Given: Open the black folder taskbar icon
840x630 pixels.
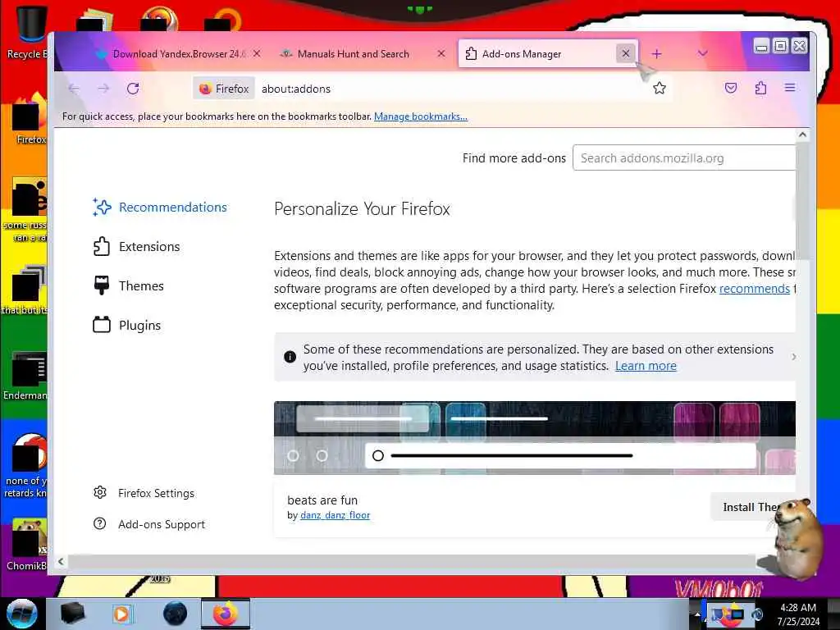Looking at the screenshot, I should coord(72,614).
